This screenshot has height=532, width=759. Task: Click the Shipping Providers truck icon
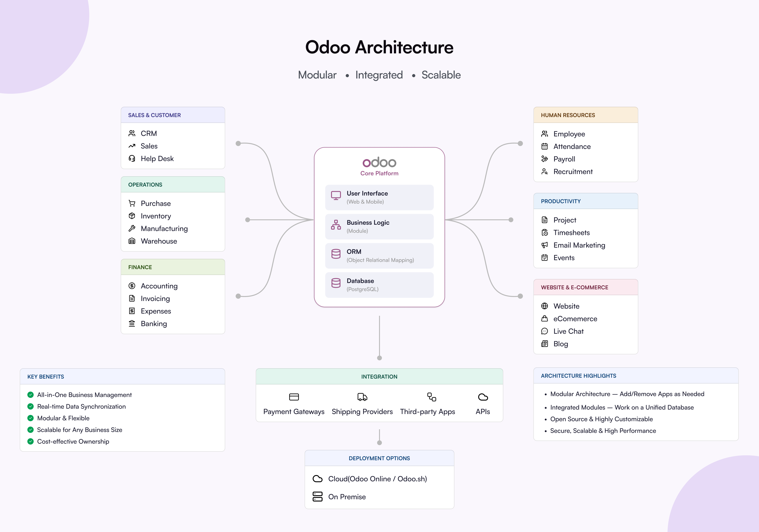tap(362, 397)
